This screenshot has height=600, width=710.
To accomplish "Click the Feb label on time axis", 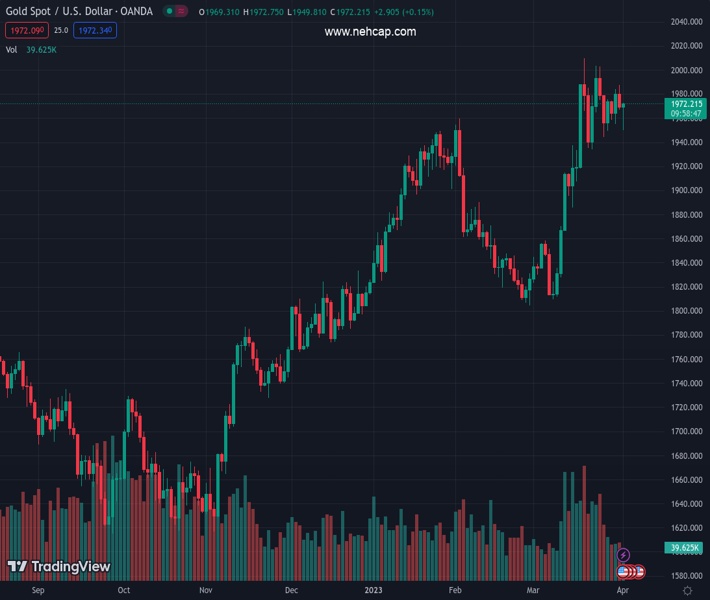I will (455, 591).
